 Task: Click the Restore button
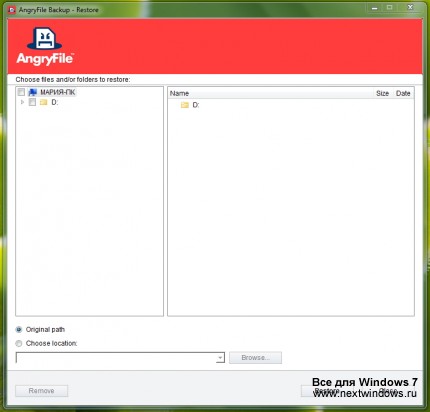pyautogui.click(x=327, y=391)
